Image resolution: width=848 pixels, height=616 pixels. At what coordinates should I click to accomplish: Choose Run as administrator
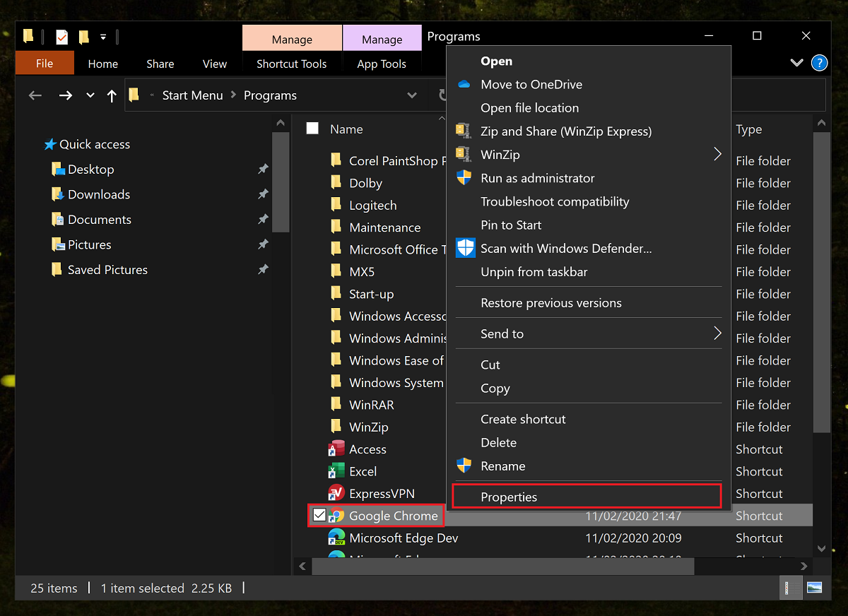(537, 178)
